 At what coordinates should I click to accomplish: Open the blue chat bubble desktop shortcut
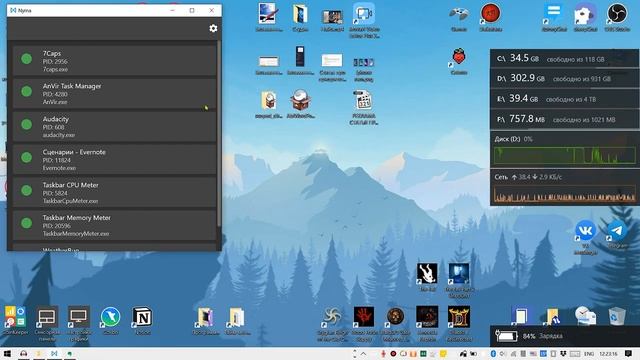click(x=553, y=13)
